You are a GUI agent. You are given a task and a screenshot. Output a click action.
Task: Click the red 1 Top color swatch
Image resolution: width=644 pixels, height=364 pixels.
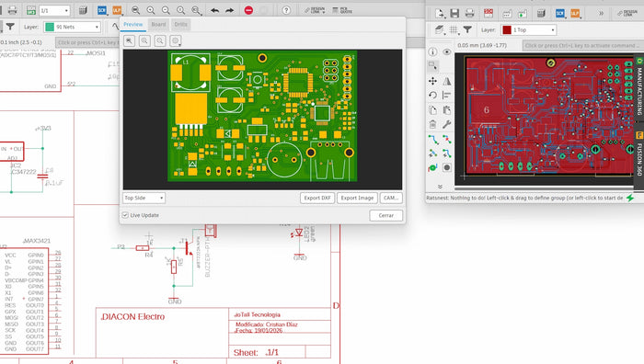point(507,30)
